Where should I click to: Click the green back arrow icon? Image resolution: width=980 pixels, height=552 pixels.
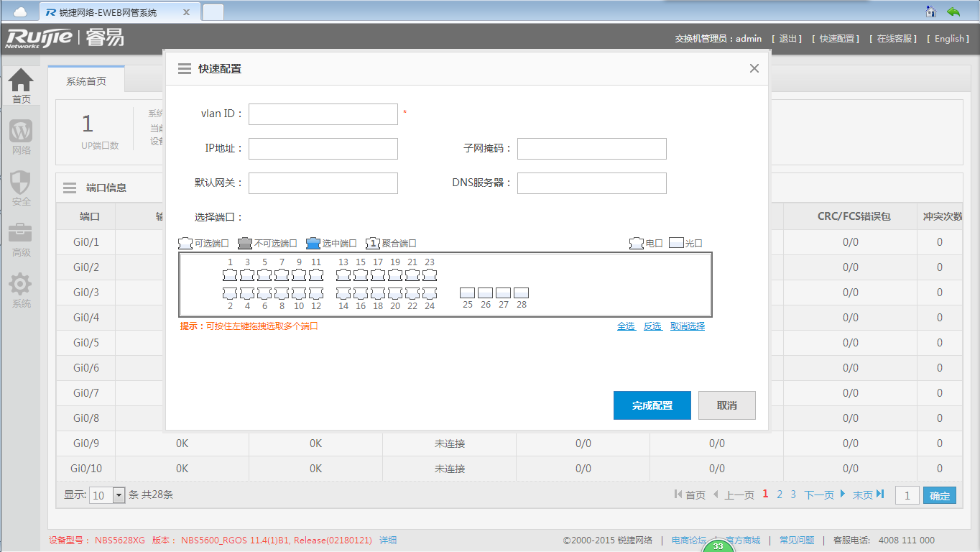click(953, 11)
